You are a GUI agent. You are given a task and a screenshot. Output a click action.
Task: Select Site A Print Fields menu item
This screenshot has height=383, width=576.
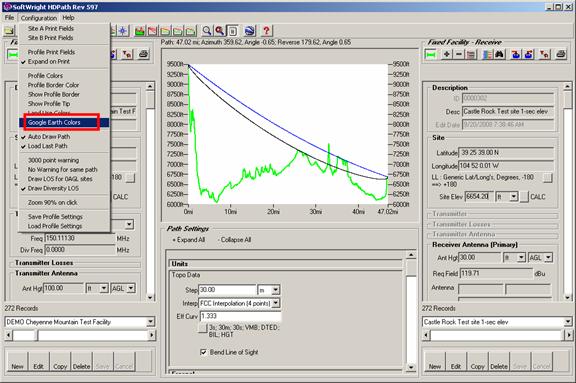pos(64,28)
